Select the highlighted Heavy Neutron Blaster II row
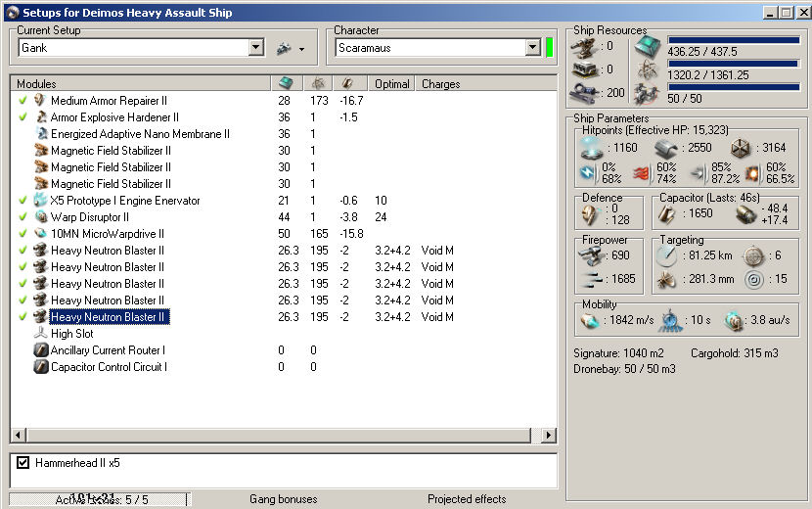This screenshot has height=509, width=812. [x=284, y=317]
